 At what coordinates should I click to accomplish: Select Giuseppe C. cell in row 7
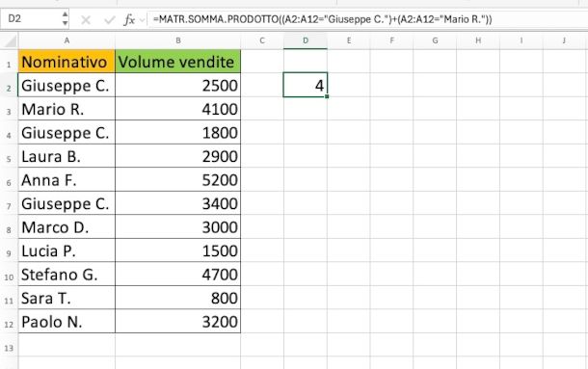pos(67,203)
